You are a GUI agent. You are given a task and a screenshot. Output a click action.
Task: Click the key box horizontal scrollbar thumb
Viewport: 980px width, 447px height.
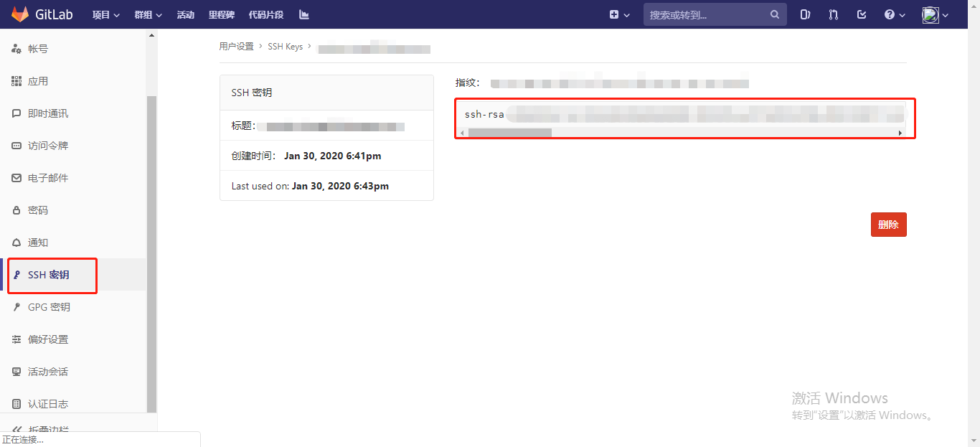click(509, 133)
